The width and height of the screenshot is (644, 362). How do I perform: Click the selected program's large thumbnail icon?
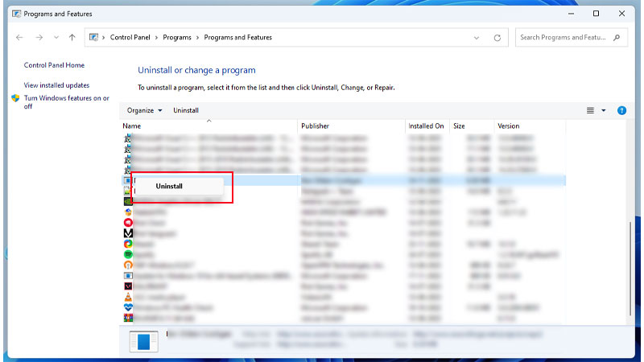pos(144,341)
